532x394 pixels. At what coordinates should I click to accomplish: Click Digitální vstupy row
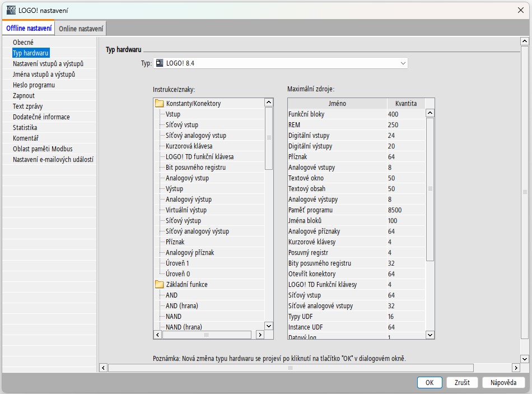click(x=356, y=135)
